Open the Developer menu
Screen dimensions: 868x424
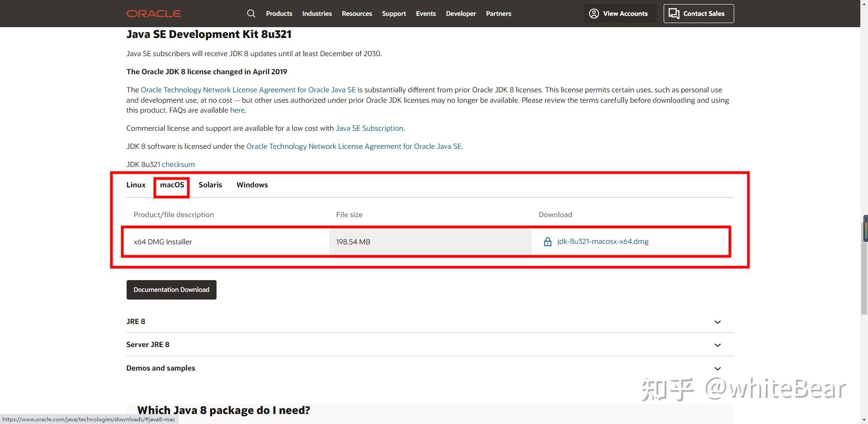[x=461, y=14]
